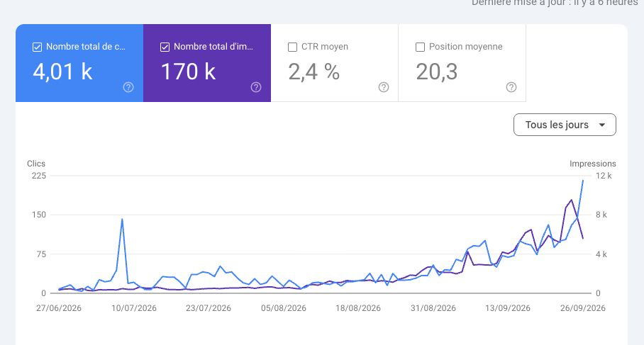Click the 150 clicks axis label
Image resolution: width=644 pixels, height=345 pixels.
(x=39, y=215)
